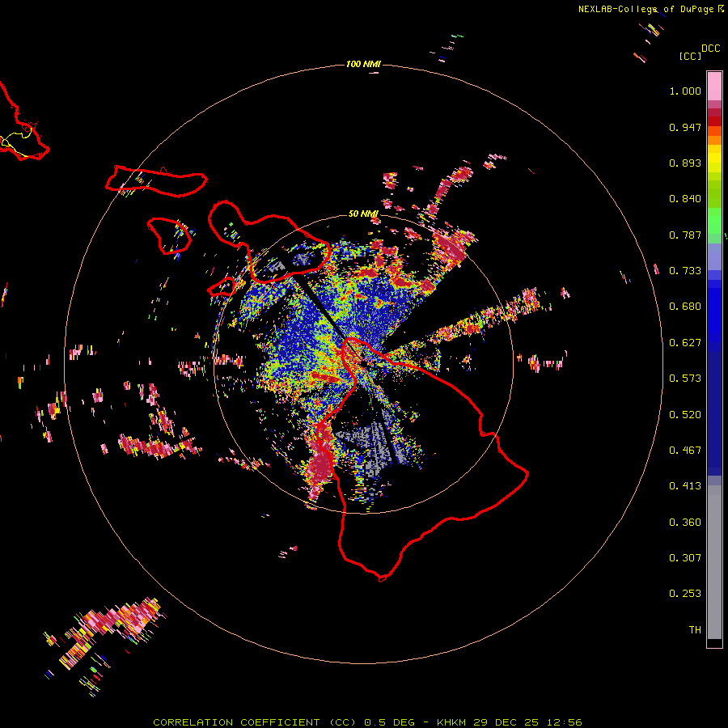Click the 0.307 legend value
The width and height of the screenshot is (728, 728).
point(685,558)
